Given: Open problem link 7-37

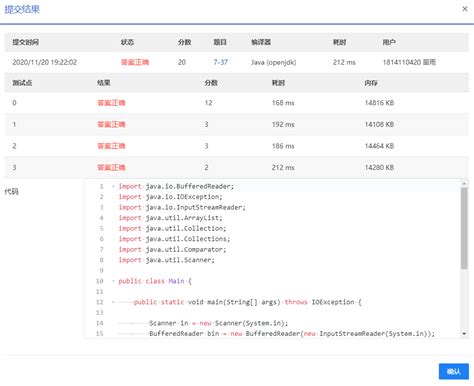Looking at the screenshot, I should click(220, 62).
